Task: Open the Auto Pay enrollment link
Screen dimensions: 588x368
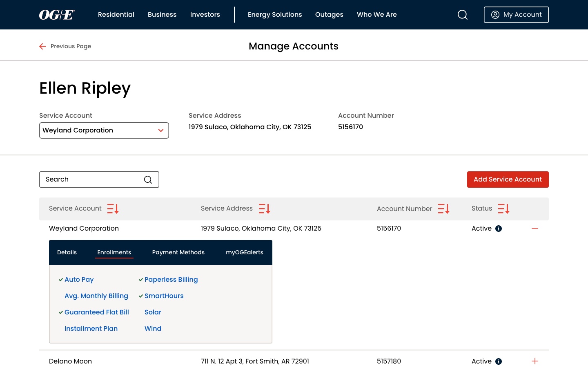Action: point(79,280)
